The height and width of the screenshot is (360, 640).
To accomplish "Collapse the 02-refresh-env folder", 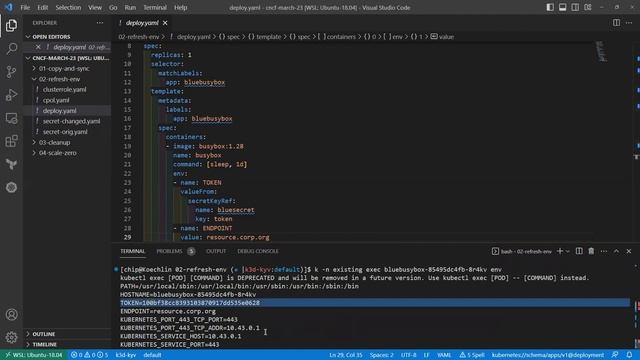I will 59,79.
